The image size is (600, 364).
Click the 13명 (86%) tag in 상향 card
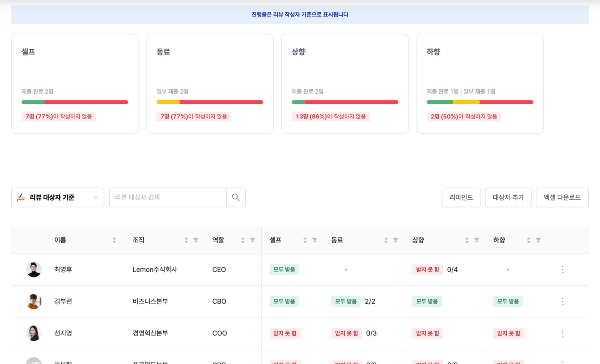point(331,116)
